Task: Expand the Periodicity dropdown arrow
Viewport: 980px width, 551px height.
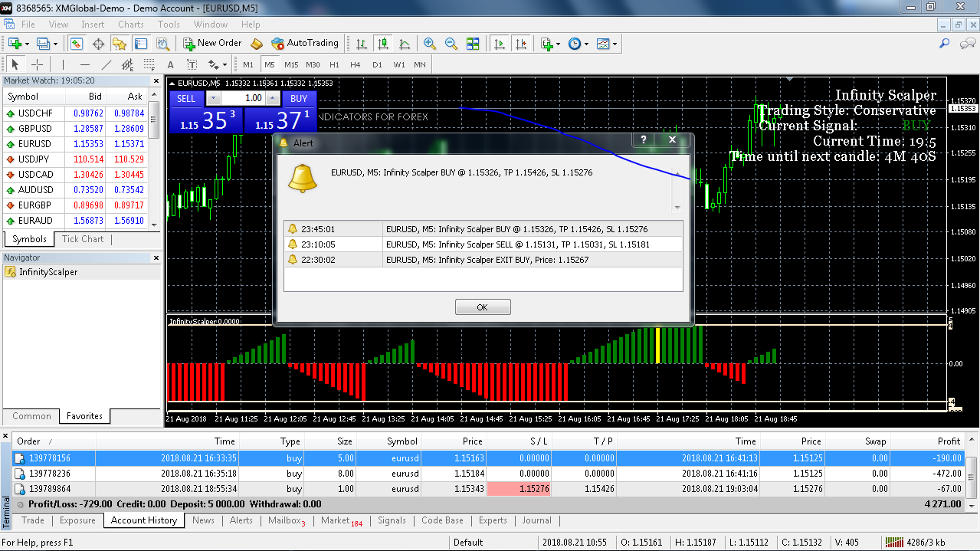Action: pyautogui.click(x=587, y=44)
